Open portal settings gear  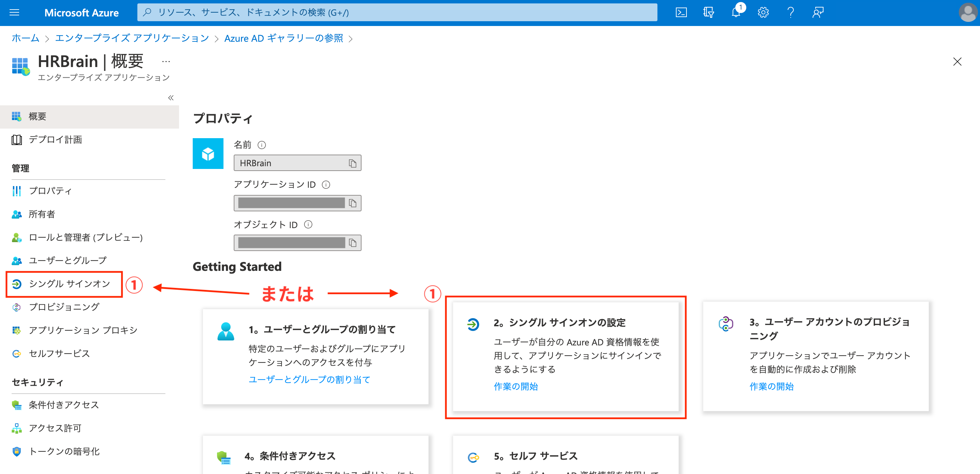(x=763, y=13)
